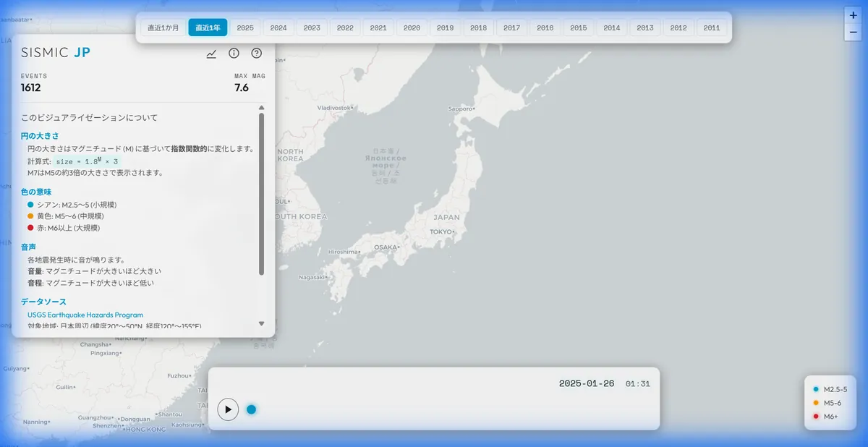Click the max magnitude value 7.6
This screenshot has width=868, height=447.
point(242,88)
